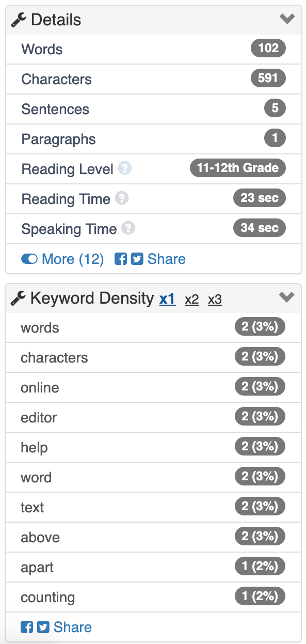Switch to x2 keyword density
The width and height of the screenshot is (306, 644).
click(x=192, y=300)
